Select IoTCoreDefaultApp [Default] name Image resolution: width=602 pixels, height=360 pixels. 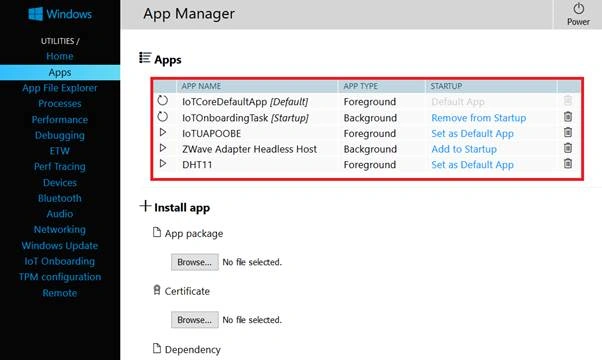pyautogui.click(x=245, y=102)
